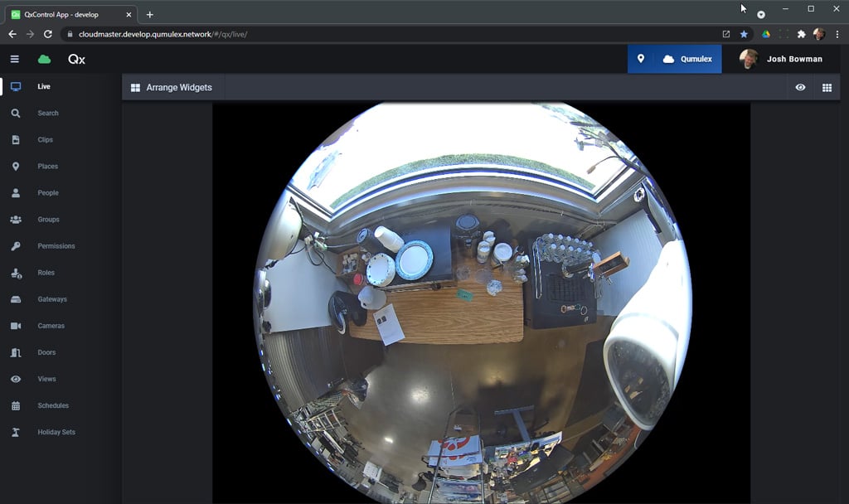The image size is (849, 504).
Task: Open the location pin selector in header
Action: coord(640,59)
